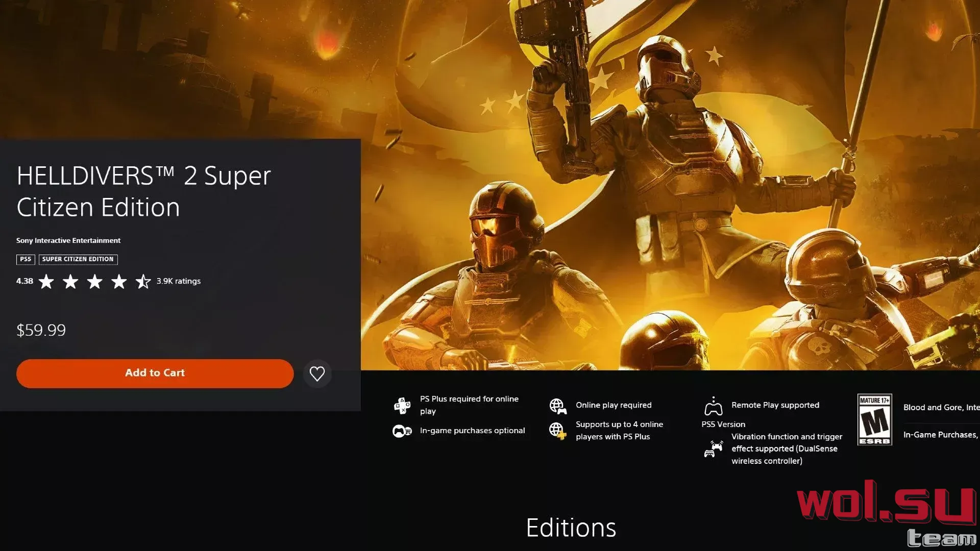980x551 pixels.
Task: Open the Sony Interactive Entertainment publisher link
Action: (68, 240)
